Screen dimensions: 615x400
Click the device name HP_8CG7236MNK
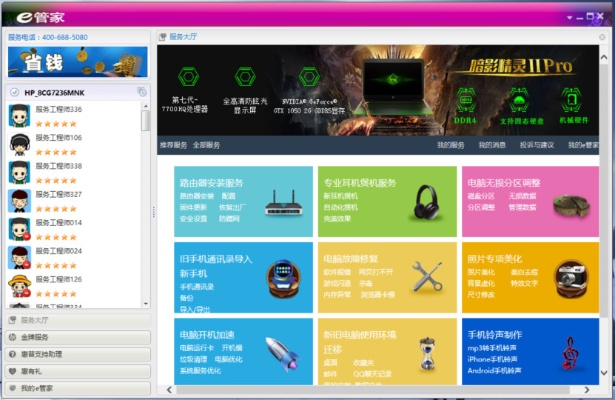pos(54,93)
